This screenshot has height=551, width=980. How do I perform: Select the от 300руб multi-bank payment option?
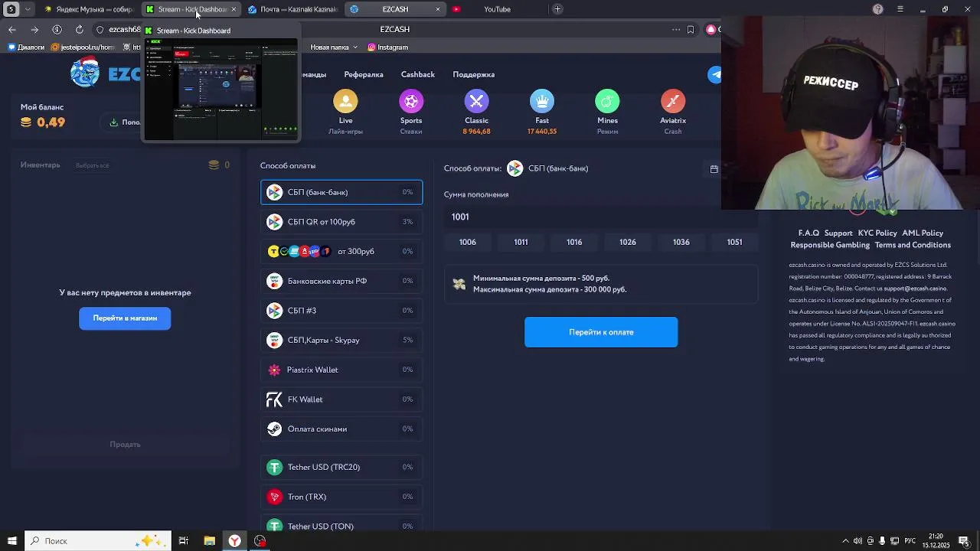tap(341, 251)
